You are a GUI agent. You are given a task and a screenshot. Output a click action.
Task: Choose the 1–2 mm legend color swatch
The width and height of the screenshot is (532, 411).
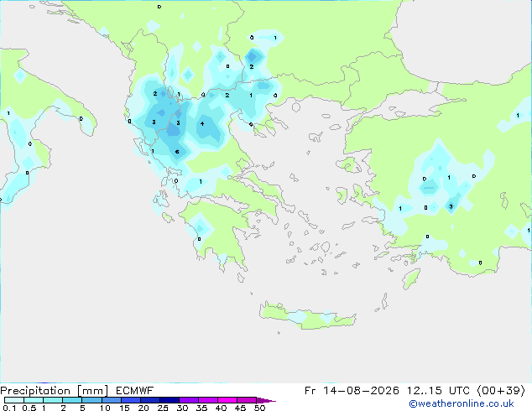coord(53,400)
